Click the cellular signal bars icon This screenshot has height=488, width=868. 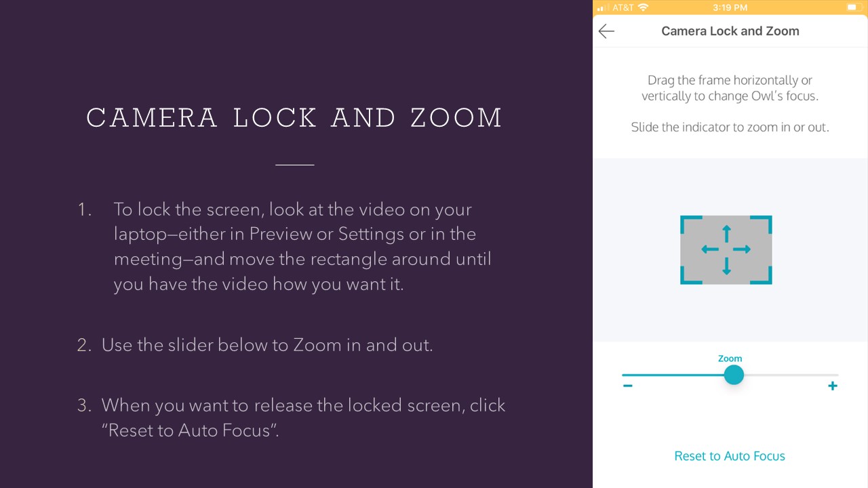click(603, 7)
